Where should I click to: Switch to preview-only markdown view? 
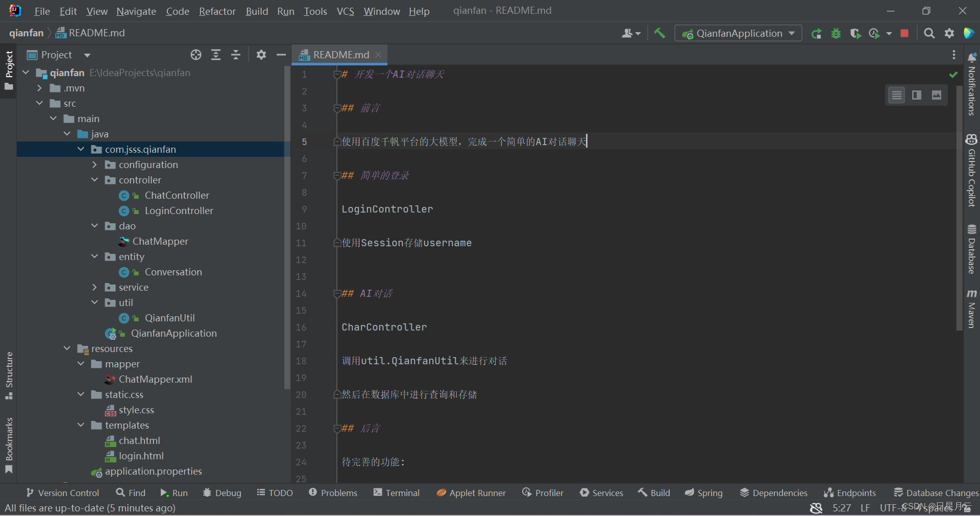pyautogui.click(x=937, y=95)
